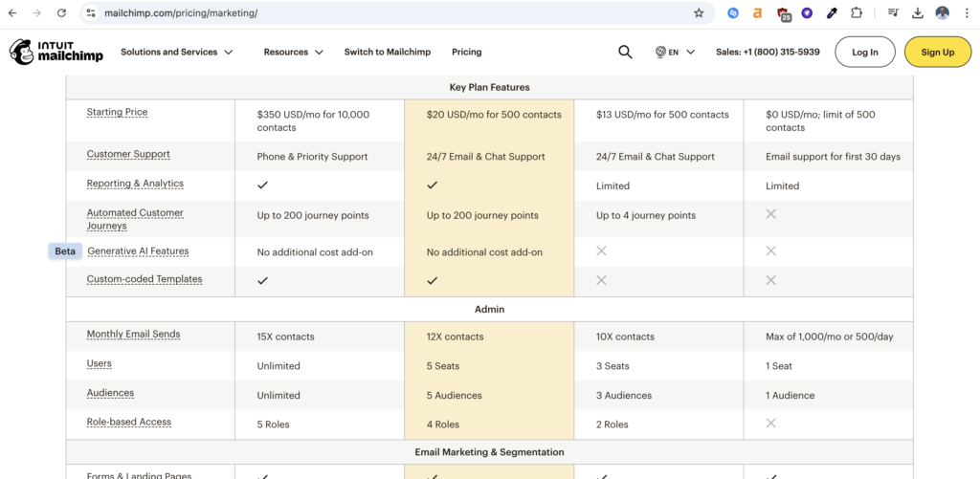Open the EN language dropdown chevron
This screenshot has height=479, width=980.
tap(691, 53)
